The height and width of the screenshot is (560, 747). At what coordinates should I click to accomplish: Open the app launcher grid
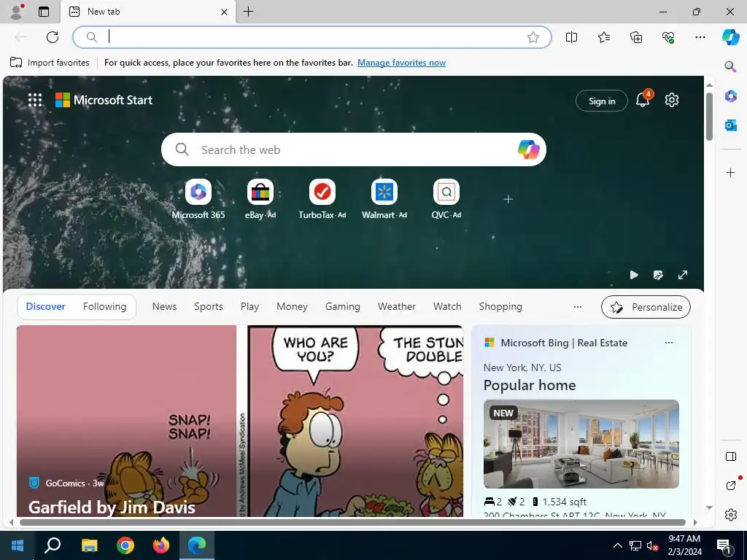(35, 100)
